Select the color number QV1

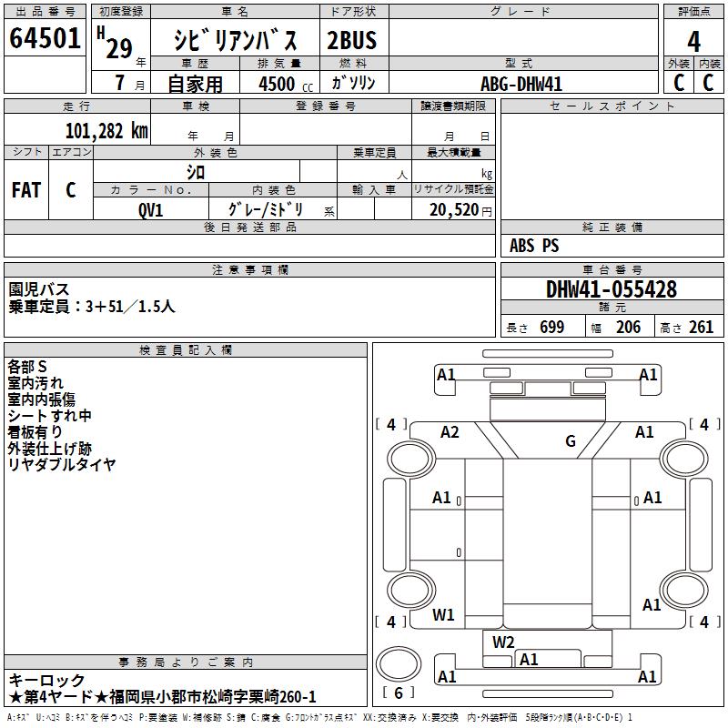(150, 210)
